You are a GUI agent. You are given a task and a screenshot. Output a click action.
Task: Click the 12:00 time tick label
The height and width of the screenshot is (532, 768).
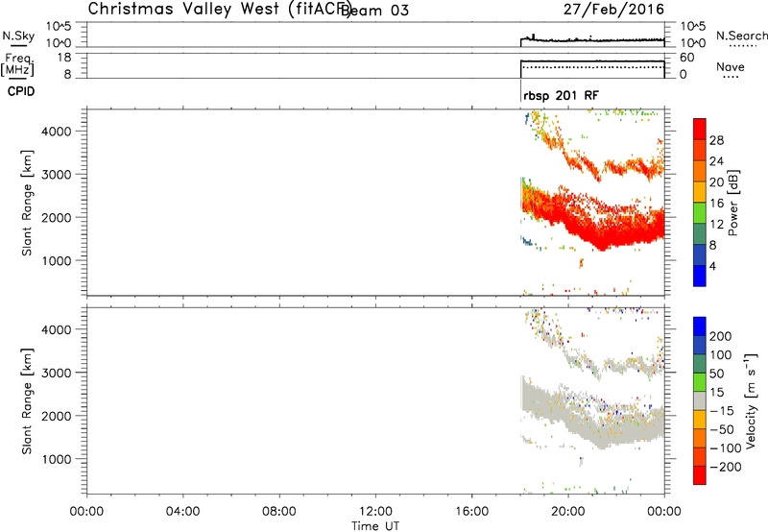point(375,512)
